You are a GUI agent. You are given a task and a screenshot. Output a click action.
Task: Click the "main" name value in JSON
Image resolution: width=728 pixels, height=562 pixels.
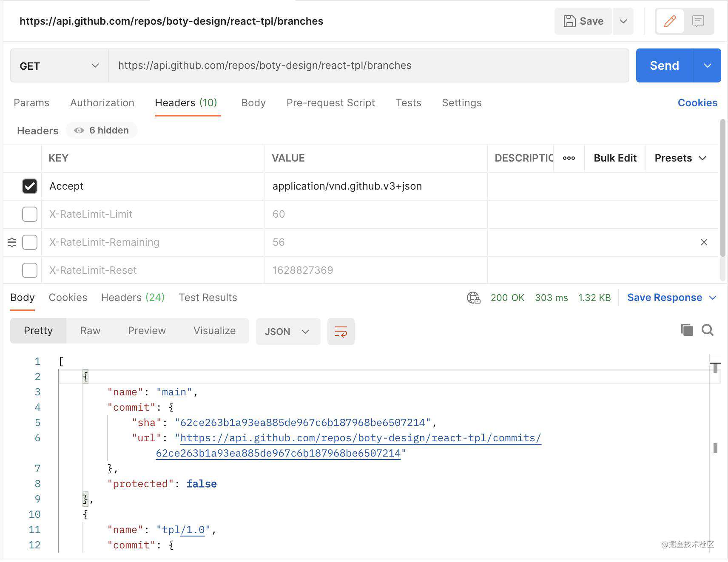point(174,392)
